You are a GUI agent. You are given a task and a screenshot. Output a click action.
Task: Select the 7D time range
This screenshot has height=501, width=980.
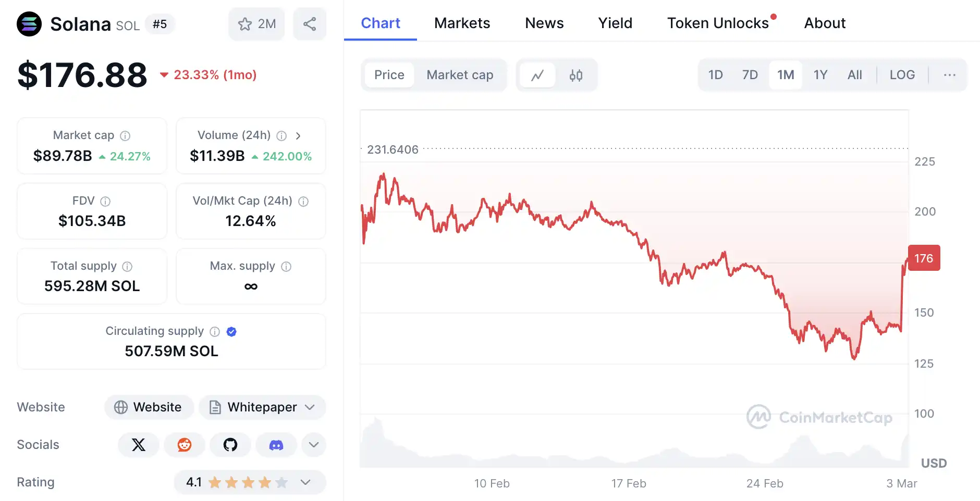[750, 75]
